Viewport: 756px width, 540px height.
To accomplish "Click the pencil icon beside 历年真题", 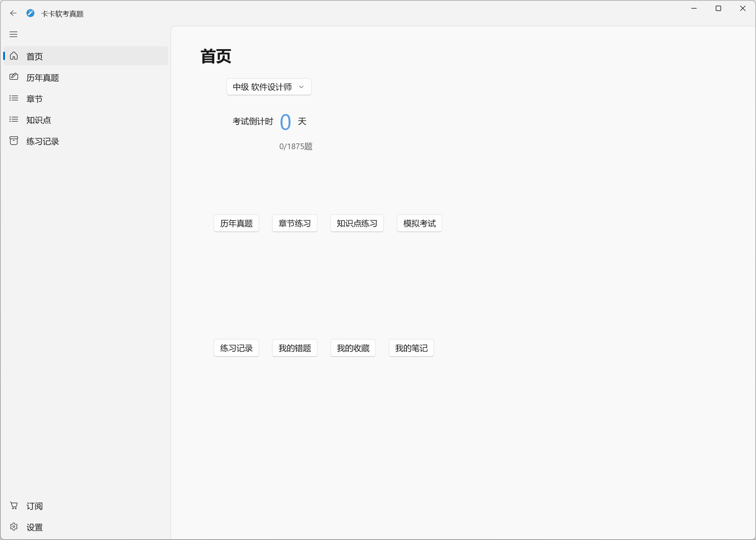I will pyautogui.click(x=14, y=77).
